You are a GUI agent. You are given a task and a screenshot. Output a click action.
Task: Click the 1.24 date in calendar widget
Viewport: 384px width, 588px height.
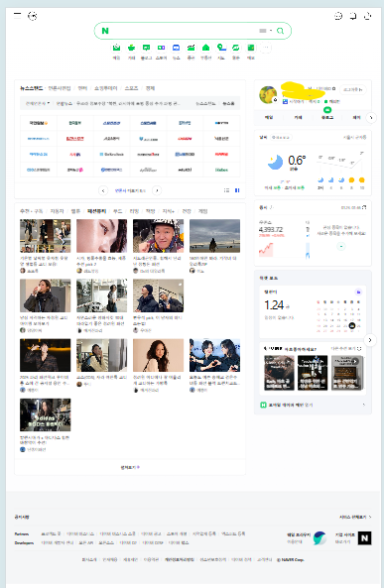tap(274, 305)
